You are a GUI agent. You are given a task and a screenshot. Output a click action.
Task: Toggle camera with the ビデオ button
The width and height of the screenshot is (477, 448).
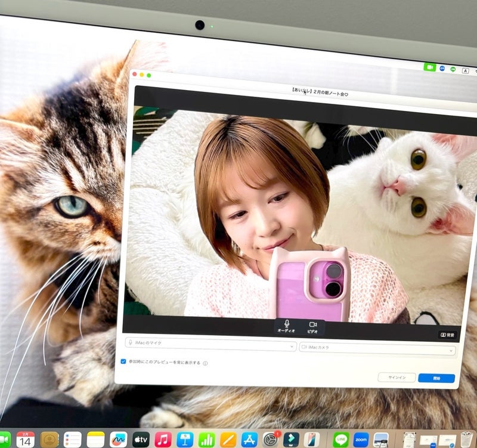pyautogui.click(x=312, y=326)
